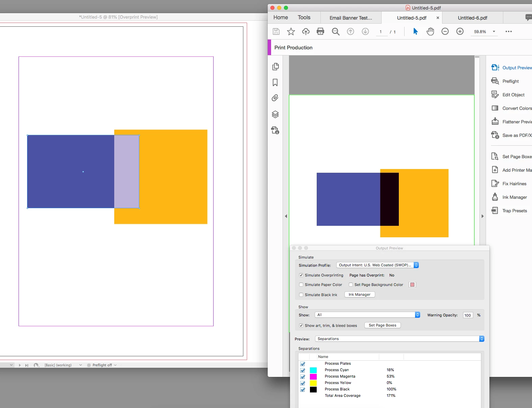Click the Print icon in Acrobat toolbar
Screen dimensions: 532x408
[320, 31]
